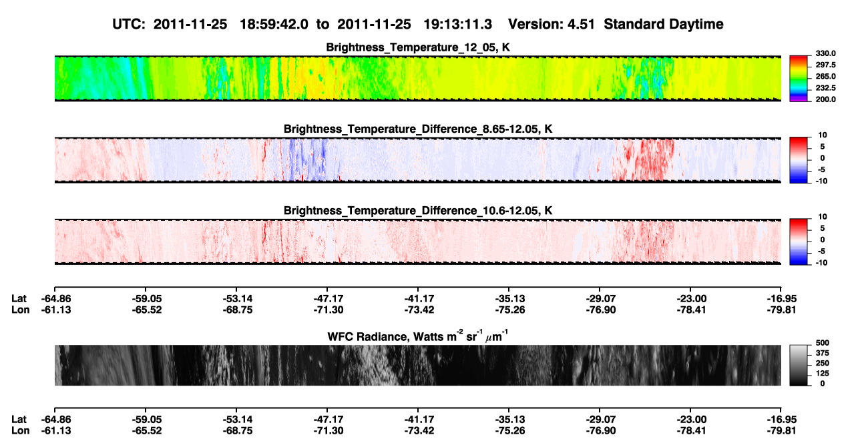Click the WFC Radiance panel title

tap(418, 336)
